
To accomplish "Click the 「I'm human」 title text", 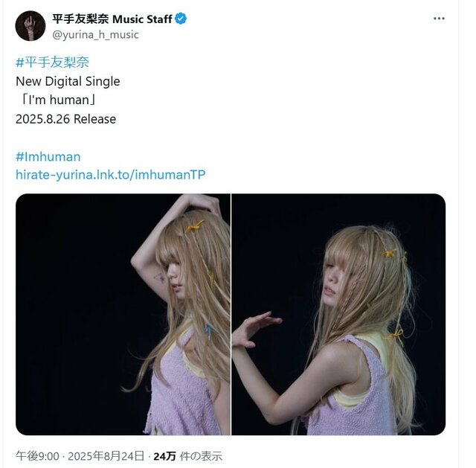I will click(57, 100).
